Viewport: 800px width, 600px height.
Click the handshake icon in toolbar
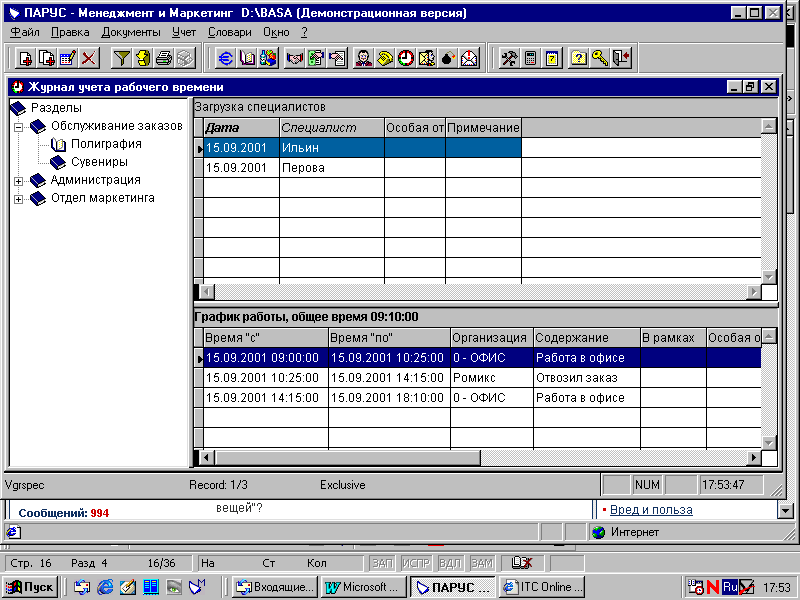pyautogui.click(x=294, y=58)
